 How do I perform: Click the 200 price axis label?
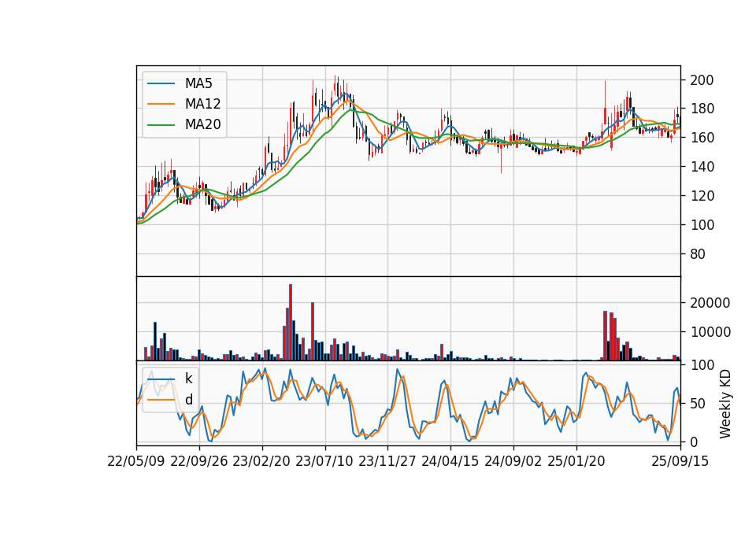[702, 80]
